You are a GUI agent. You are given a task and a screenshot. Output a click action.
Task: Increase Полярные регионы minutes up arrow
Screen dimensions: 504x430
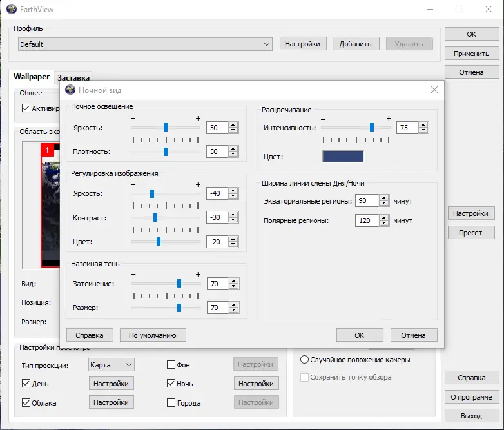384,218
